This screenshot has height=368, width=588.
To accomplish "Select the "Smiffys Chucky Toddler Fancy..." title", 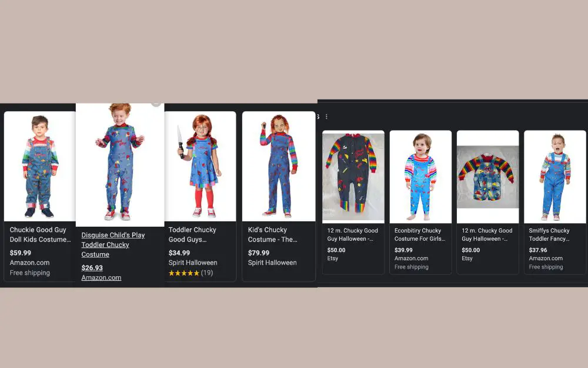I will coord(549,235).
